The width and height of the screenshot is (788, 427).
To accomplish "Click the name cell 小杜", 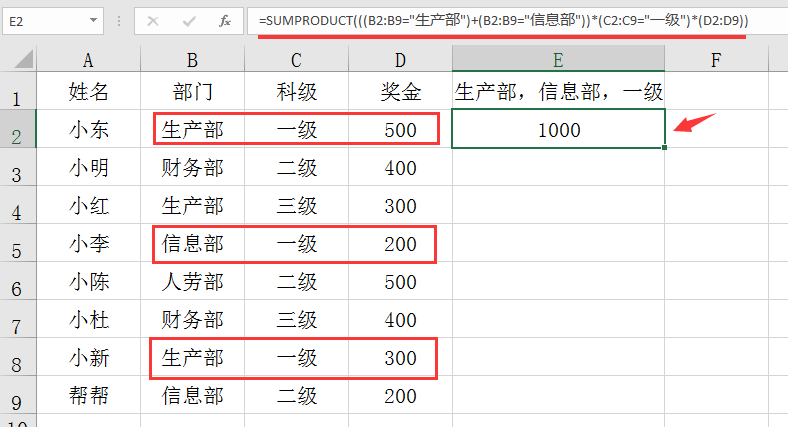I will [88, 319].
